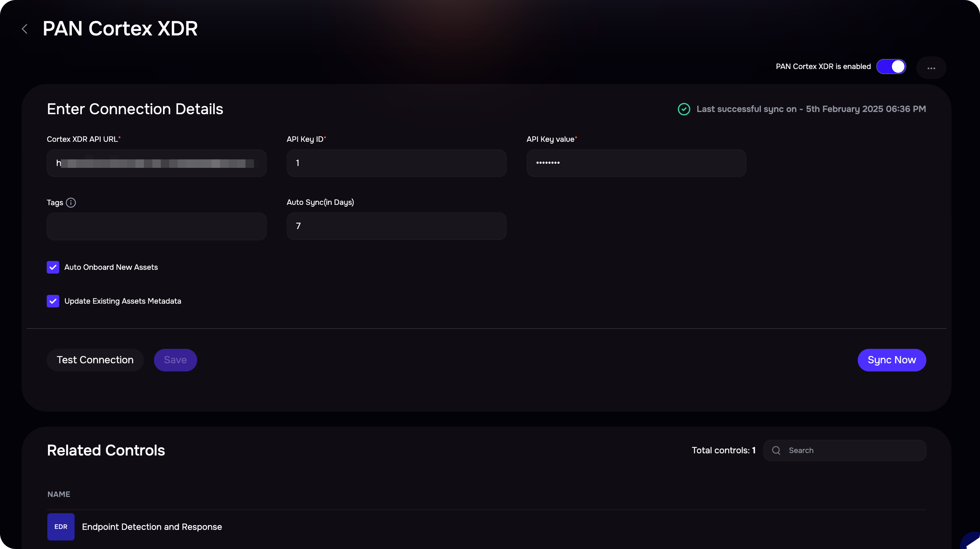Click the Tags info icon

[x=71, y=203]
